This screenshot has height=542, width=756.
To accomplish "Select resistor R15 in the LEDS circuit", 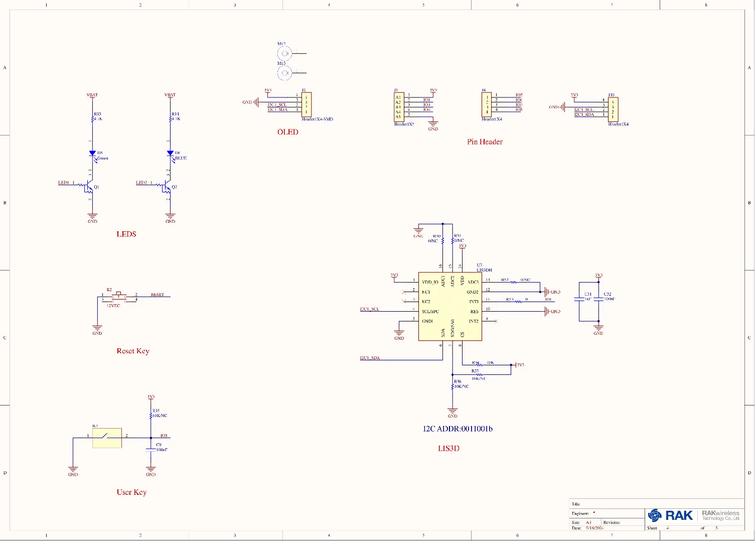I will coord(92,119).
